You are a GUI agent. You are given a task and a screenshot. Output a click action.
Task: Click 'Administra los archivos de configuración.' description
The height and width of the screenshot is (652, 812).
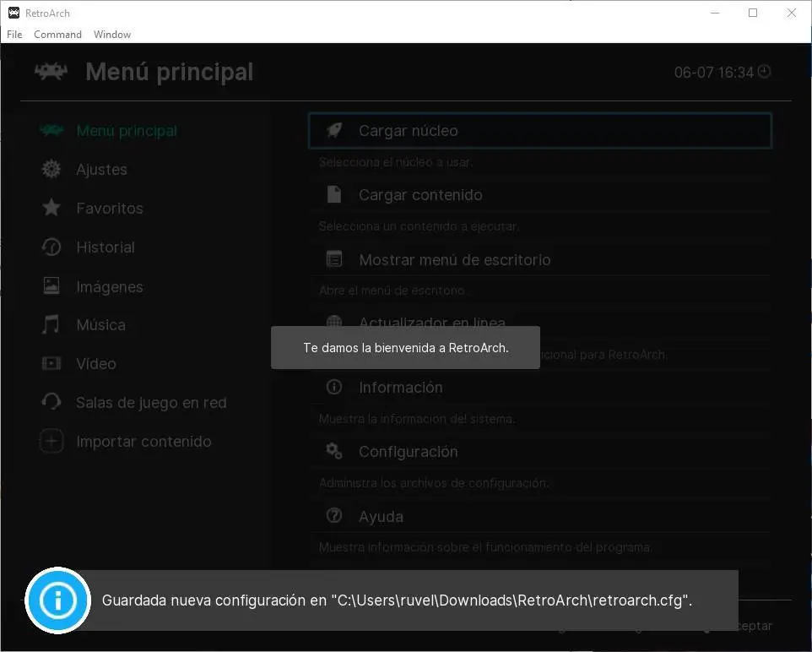click(434, 483)
